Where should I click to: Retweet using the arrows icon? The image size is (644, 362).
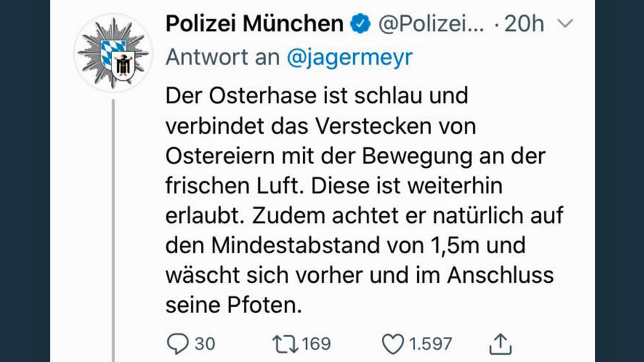point(285,345)
